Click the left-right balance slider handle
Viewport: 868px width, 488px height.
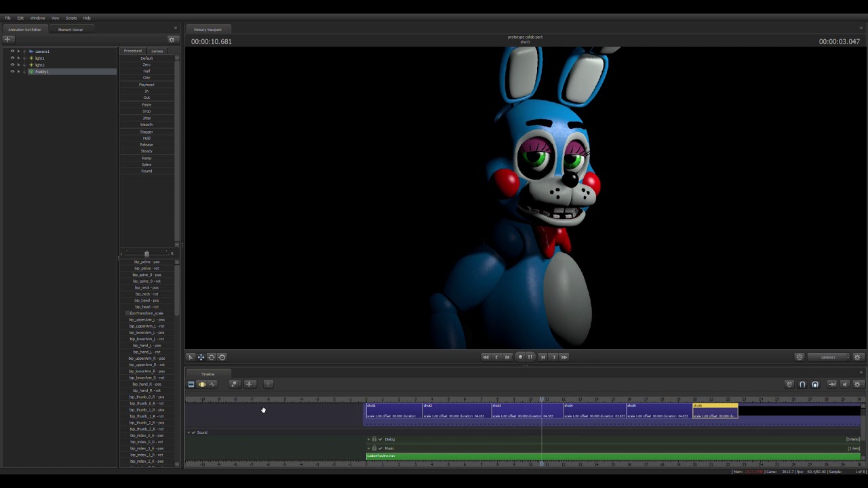(146, 254)
